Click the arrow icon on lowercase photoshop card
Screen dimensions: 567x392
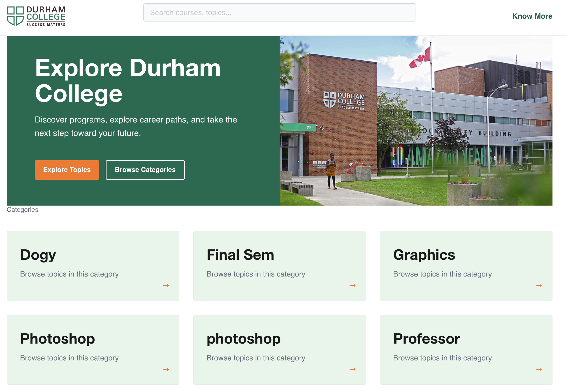(x=352, y=369)
